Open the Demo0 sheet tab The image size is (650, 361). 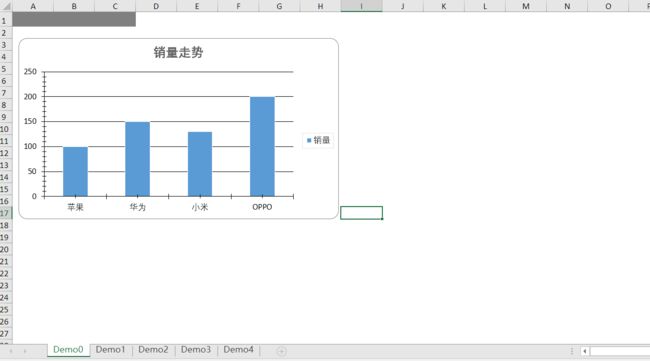68,350
